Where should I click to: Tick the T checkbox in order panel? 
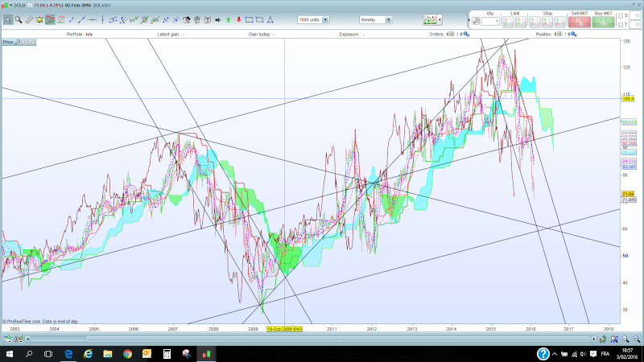click(621, 25)
